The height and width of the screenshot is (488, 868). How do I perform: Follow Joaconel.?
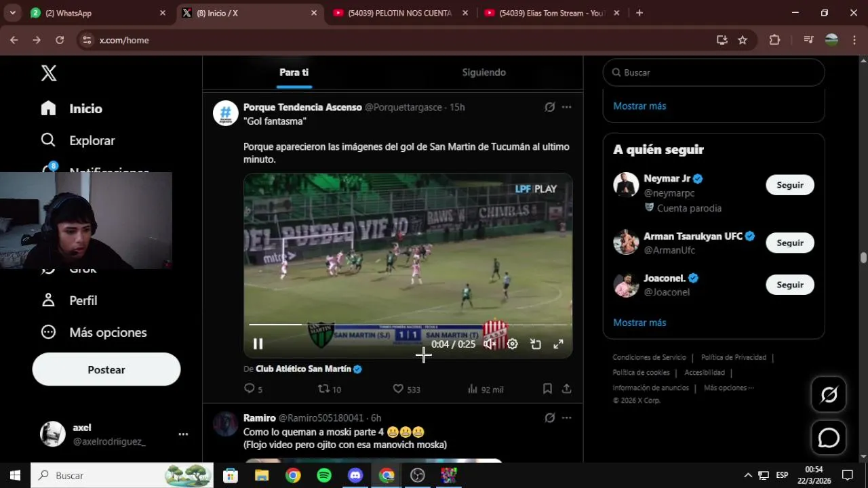coord(790,285)
